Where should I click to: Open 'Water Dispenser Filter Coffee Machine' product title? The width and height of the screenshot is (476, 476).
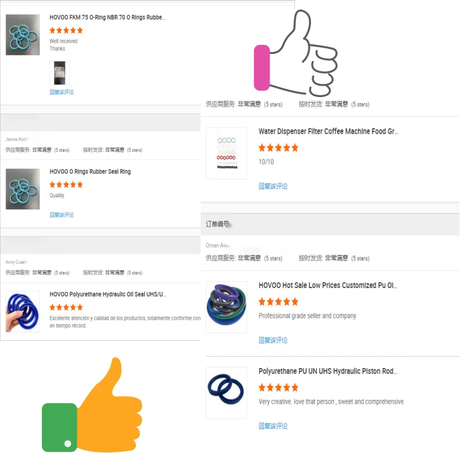pyautogui.click(x=328, y=132)
